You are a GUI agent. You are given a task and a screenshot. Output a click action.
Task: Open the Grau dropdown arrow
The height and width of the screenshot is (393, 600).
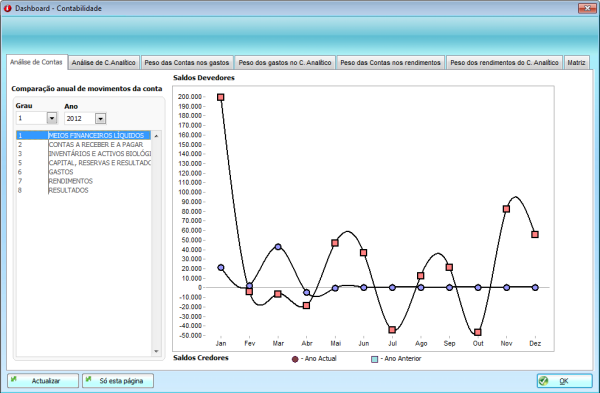[x=52, y=118]
